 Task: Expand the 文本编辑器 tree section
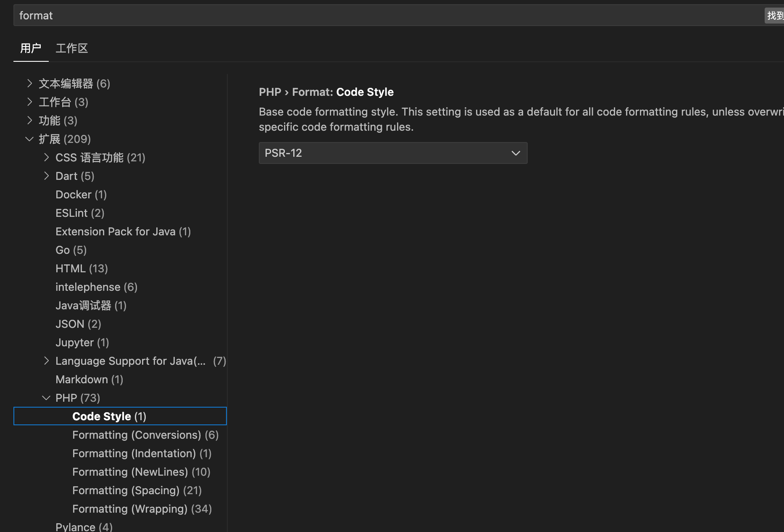point(29,84)
